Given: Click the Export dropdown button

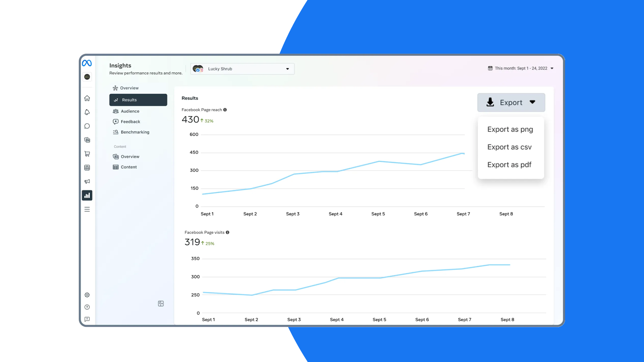Looking at the screenshot, I should pyautogui.click(x=511, y=103).
